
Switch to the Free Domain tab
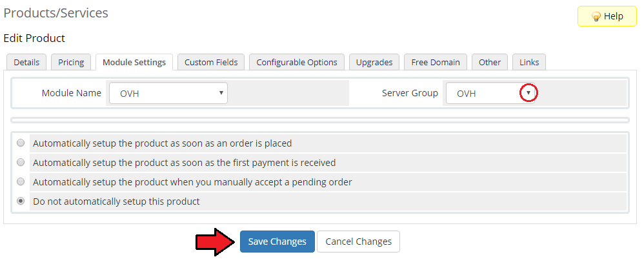[436, 62]
